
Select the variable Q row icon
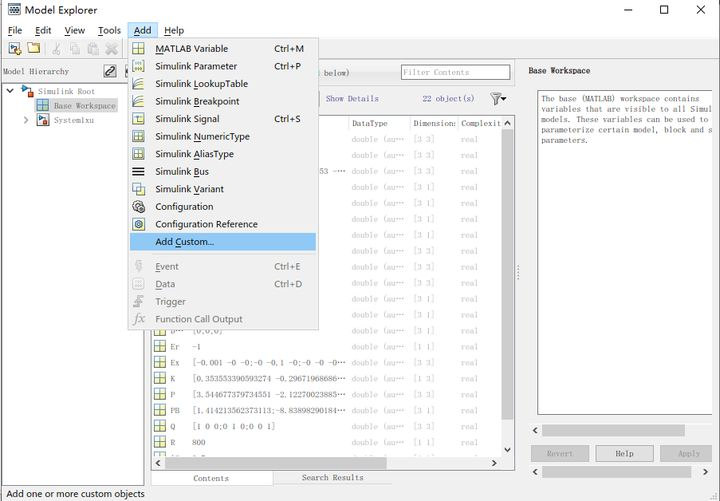(160, 426)
